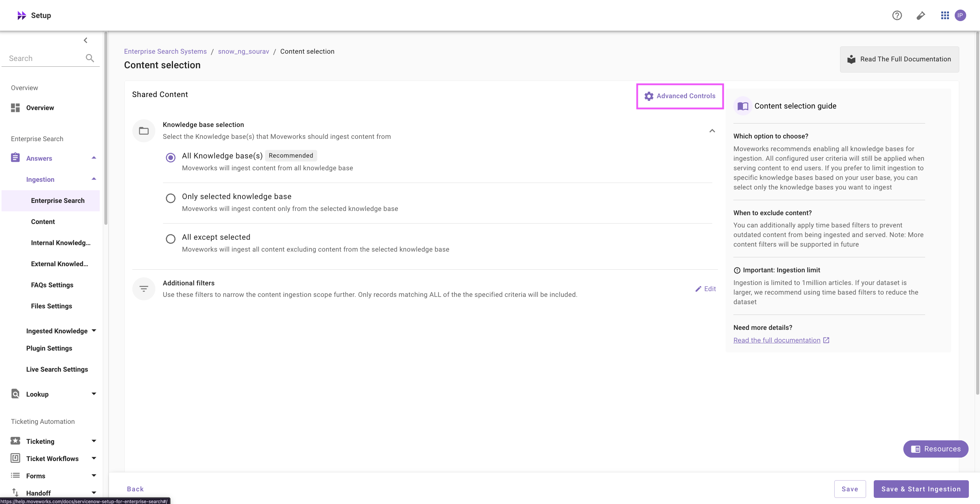Click the Additional filters funnel icon

144,289
